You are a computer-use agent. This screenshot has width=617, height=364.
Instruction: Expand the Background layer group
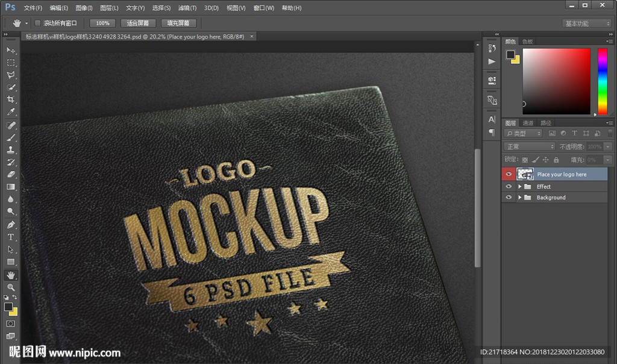[519, 198]
